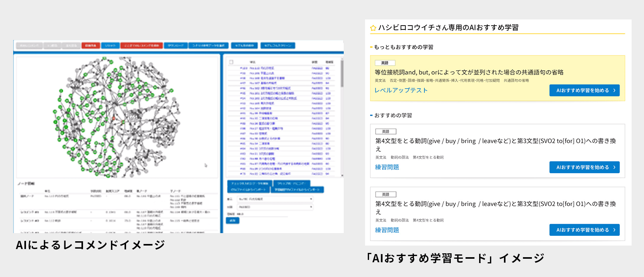Click the 英語 tag on the yellow recommendation card
Screen dimensions: 644x277
tap(385, 63)
